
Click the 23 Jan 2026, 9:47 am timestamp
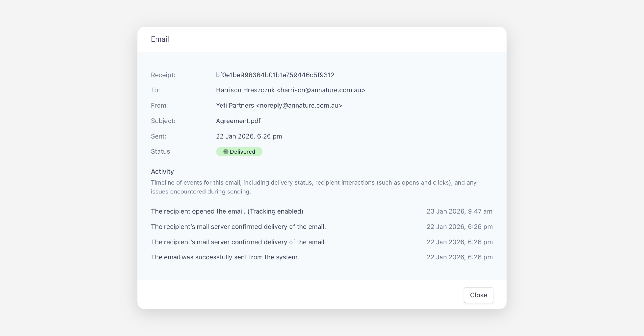point(459,211)
